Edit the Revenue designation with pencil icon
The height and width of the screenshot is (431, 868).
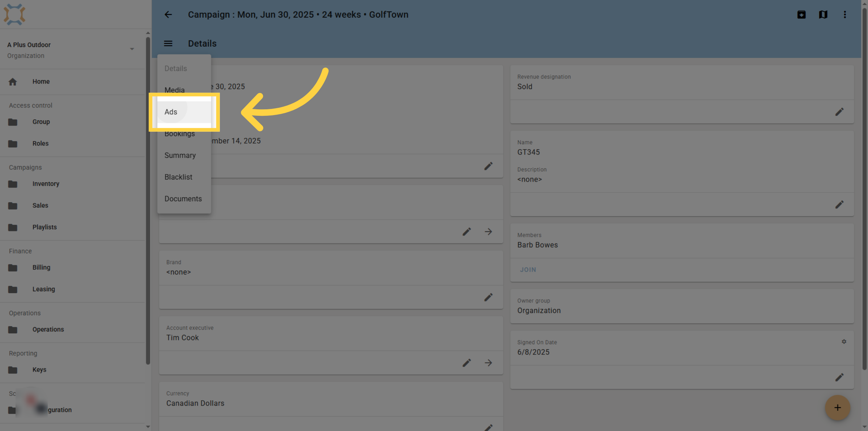839,112
